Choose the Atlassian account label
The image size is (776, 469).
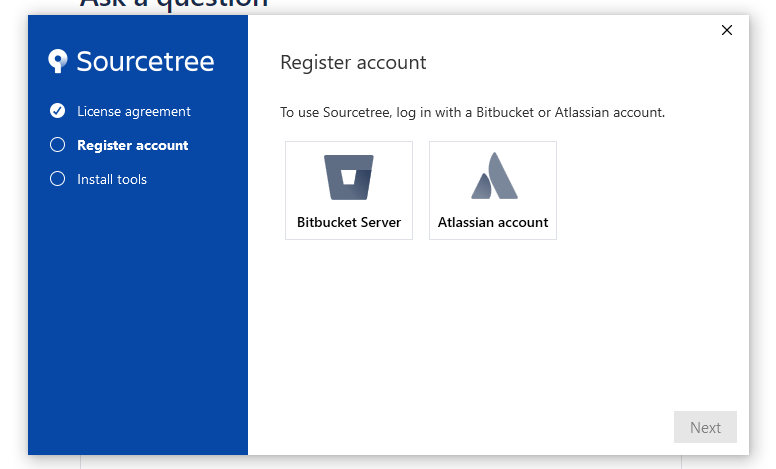493,222
